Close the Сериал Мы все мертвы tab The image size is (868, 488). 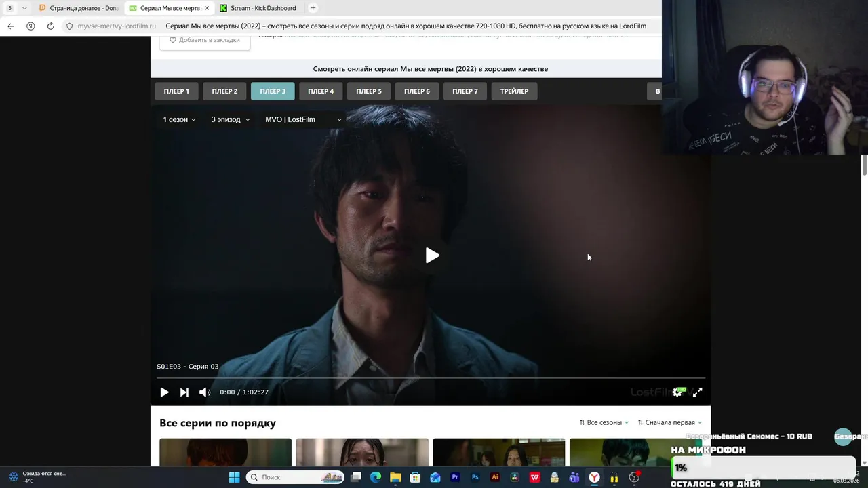(x=207, y=8)
